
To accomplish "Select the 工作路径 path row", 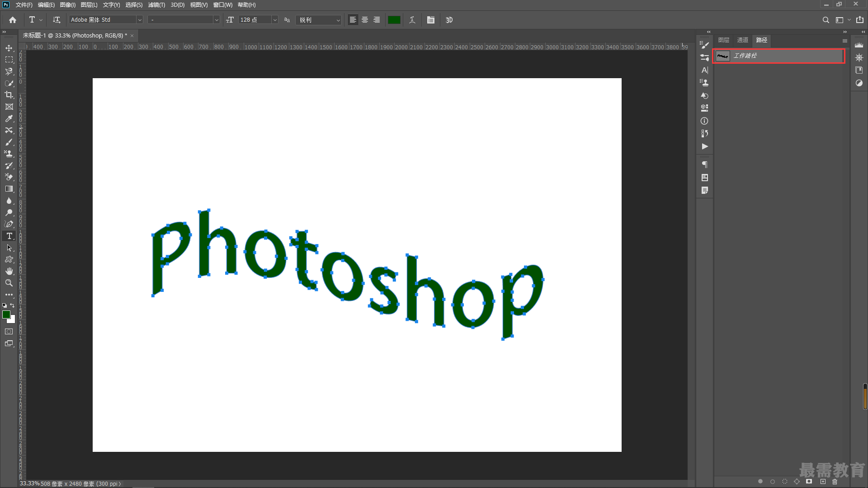I will click(x=779, y=56).
